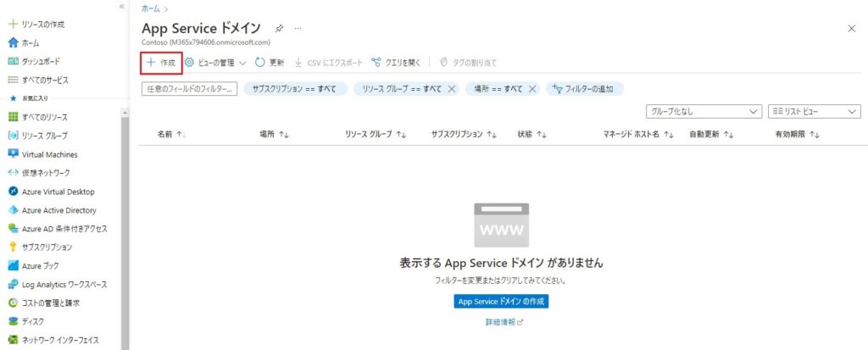Open the ellipsis more options beside title
Screen dimensions: 868x350
coord(298,29)
